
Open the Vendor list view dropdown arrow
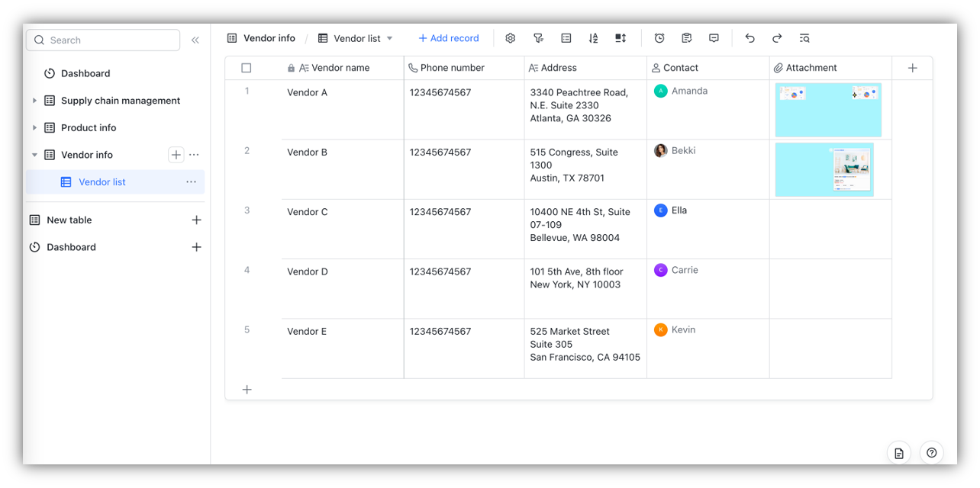tap(389, 38)
